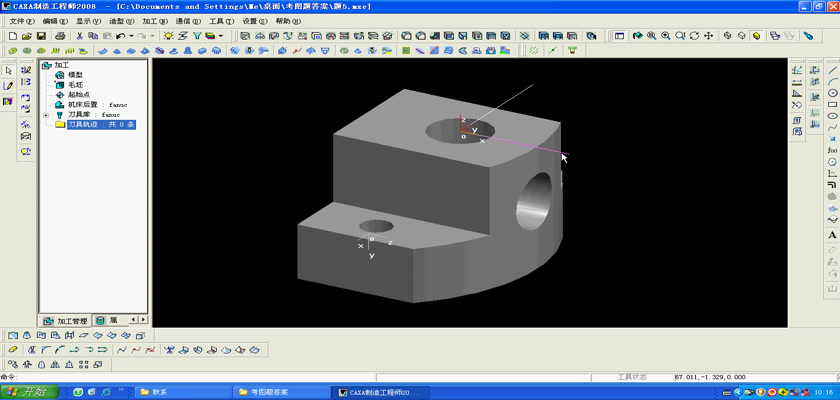840x400 pixels.
Task: Click the Zoom in magnifier with plus
Action: click(665, 36)
